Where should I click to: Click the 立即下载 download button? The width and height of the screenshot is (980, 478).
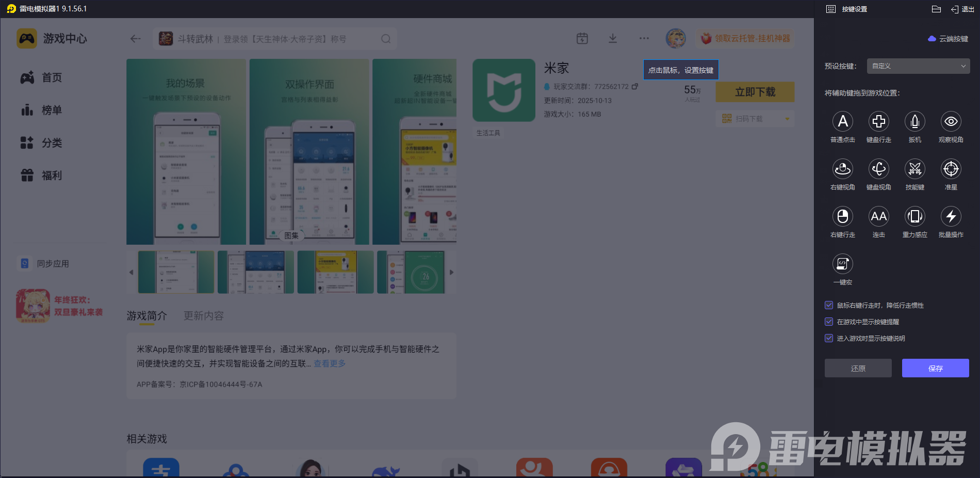(x=755, y=92)
